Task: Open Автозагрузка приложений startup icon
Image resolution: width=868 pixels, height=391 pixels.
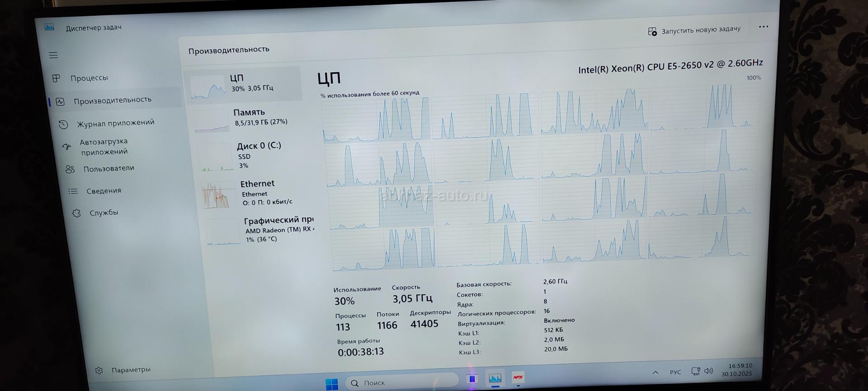Action: [x=67, y=147]
